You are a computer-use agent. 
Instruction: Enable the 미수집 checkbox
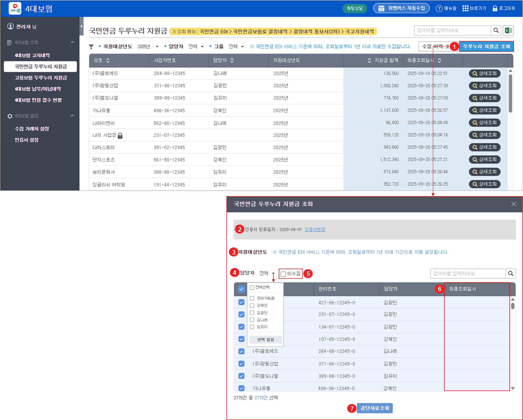283,274
